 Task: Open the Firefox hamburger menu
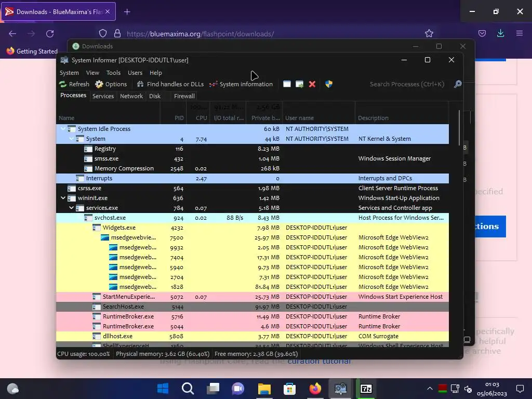tap(519, 33)
